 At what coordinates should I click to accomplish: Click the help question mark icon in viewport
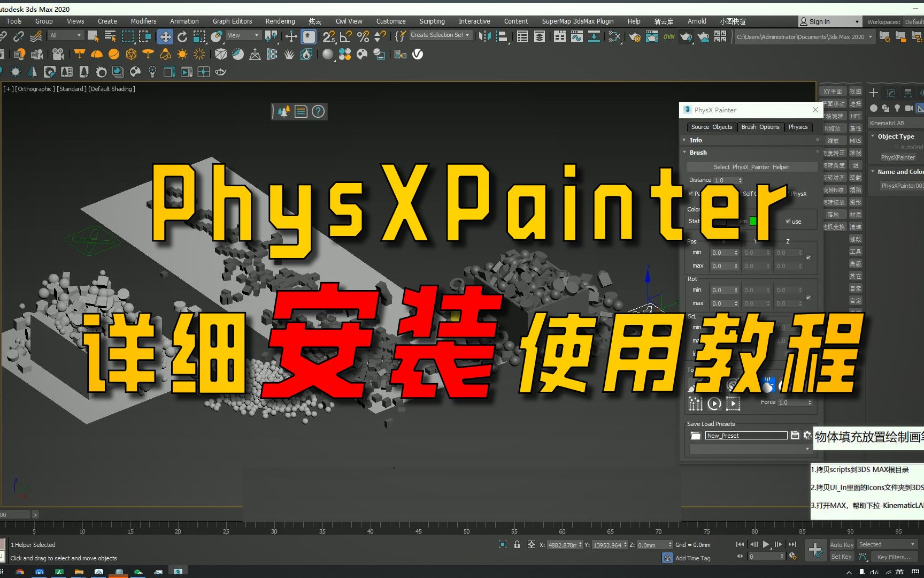click(318, 111)
